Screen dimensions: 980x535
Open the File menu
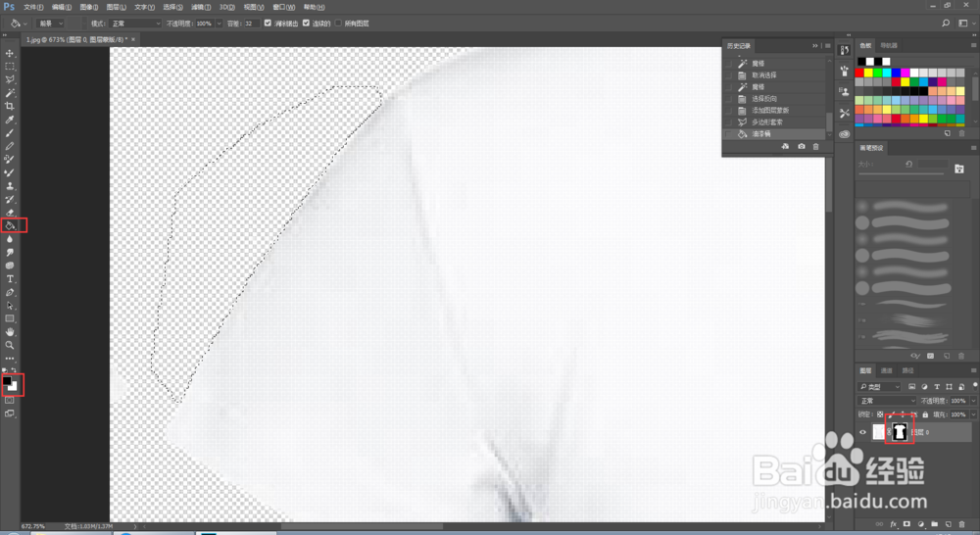(33, 7)
